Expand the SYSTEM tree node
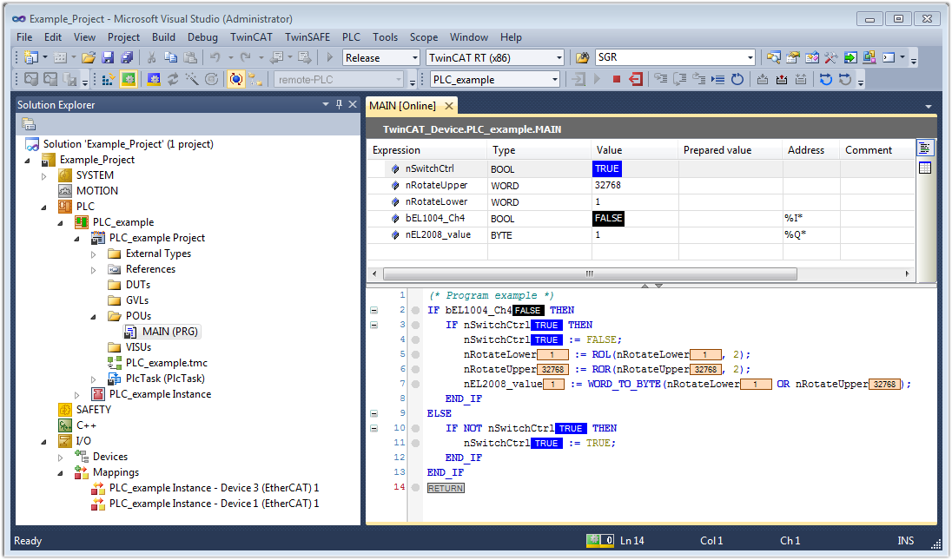 pos(46,175)
